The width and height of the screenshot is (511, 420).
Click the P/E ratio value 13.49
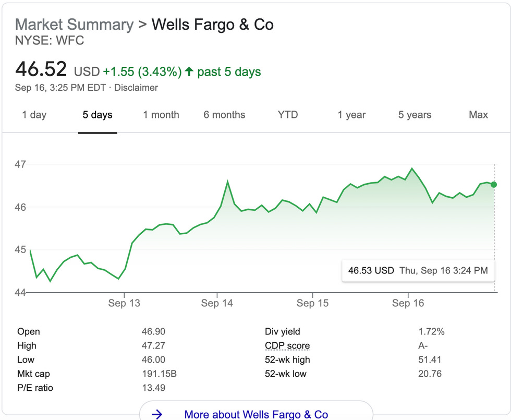tap(153, 388)
